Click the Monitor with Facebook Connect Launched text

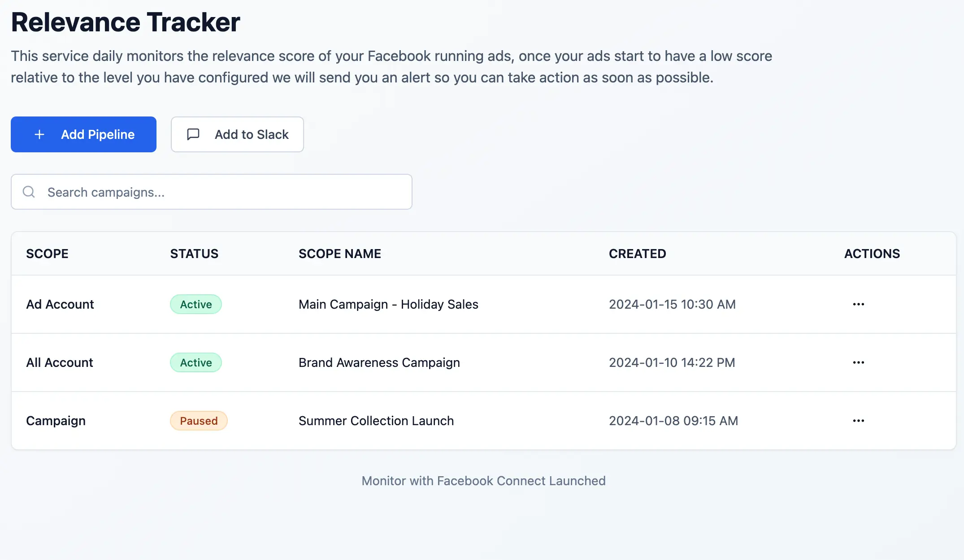483,481
